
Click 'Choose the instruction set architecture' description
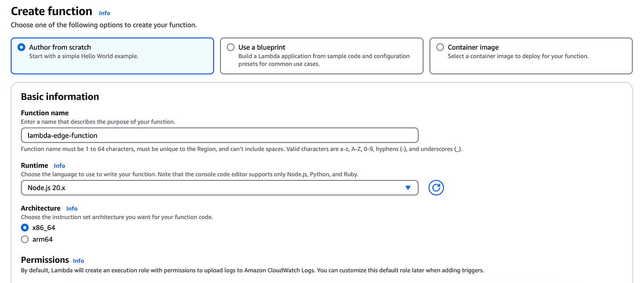[117, 217]
